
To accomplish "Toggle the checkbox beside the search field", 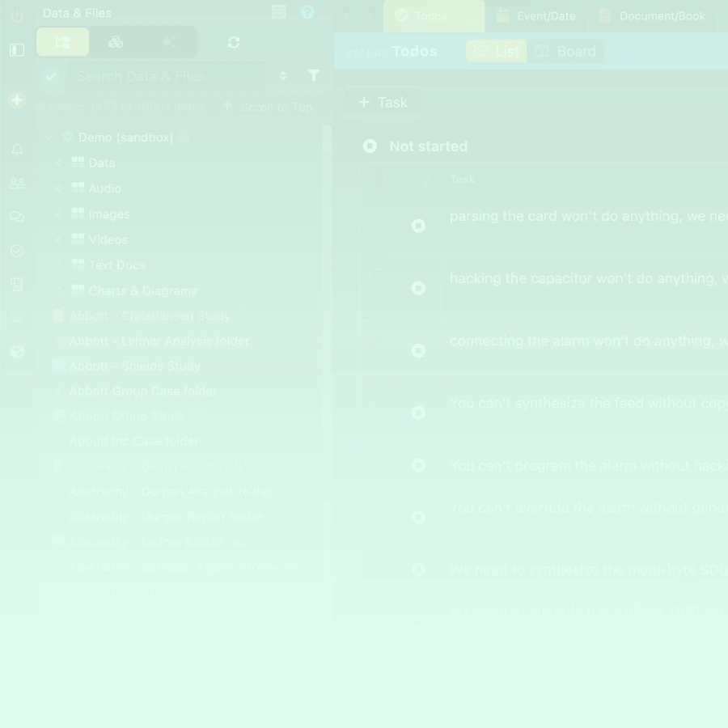I will [51, 76].
